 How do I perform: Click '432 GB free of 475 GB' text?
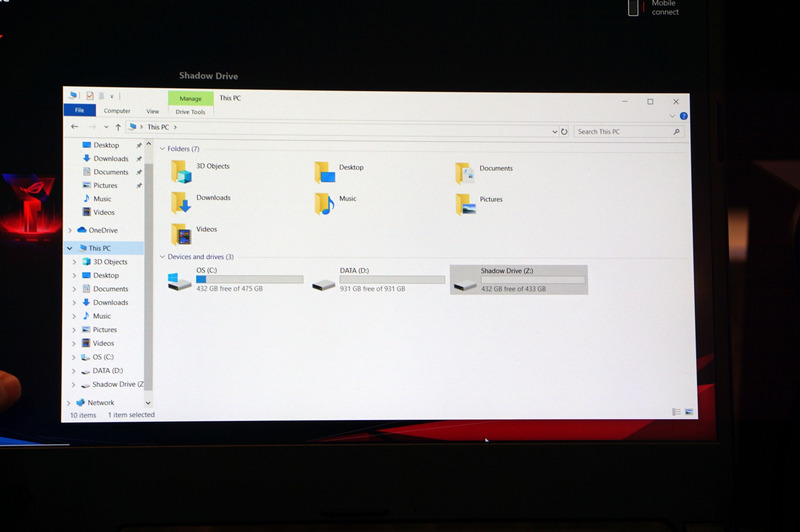coord(230,289)
